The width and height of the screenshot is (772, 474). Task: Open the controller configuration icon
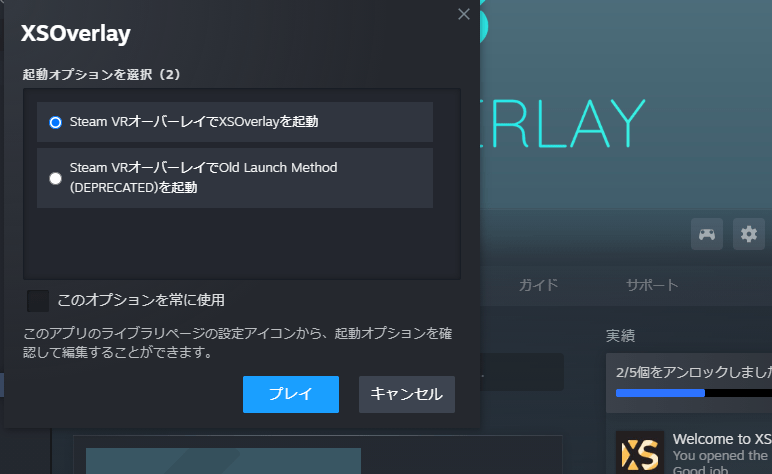(x=707, y=234)
